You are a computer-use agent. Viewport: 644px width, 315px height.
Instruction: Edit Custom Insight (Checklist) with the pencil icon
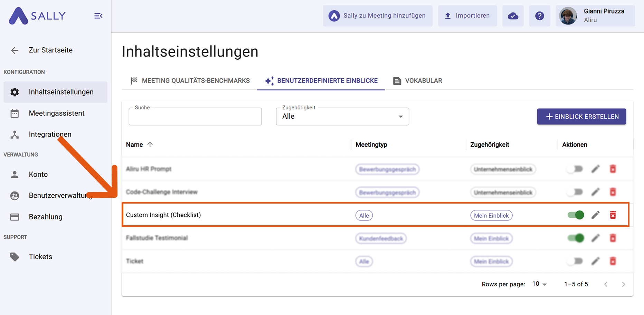[595, 215]
